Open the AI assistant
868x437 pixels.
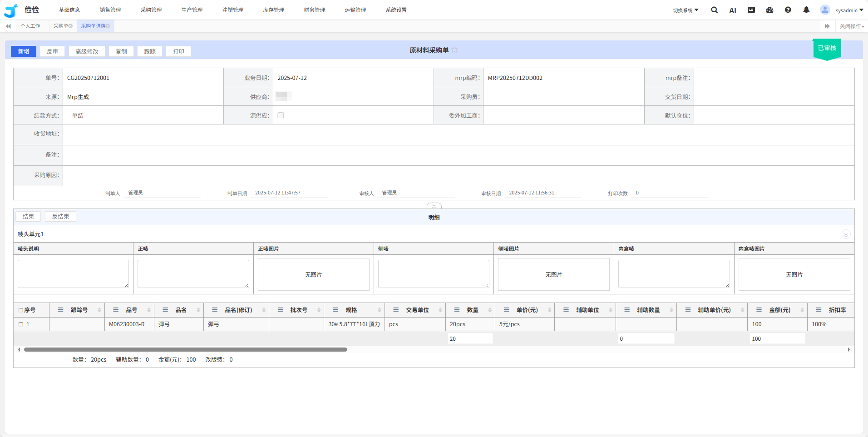tap(732, 10)
